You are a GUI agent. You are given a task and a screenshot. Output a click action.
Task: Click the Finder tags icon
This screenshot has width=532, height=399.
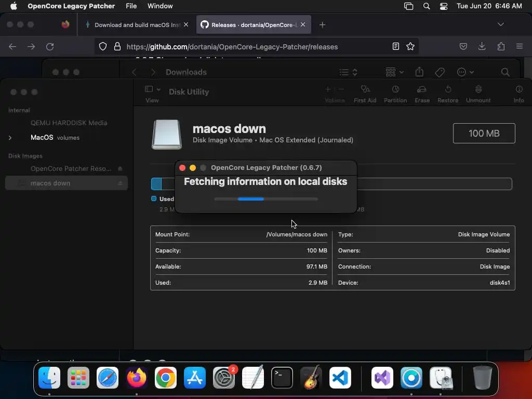coord(440,72)
